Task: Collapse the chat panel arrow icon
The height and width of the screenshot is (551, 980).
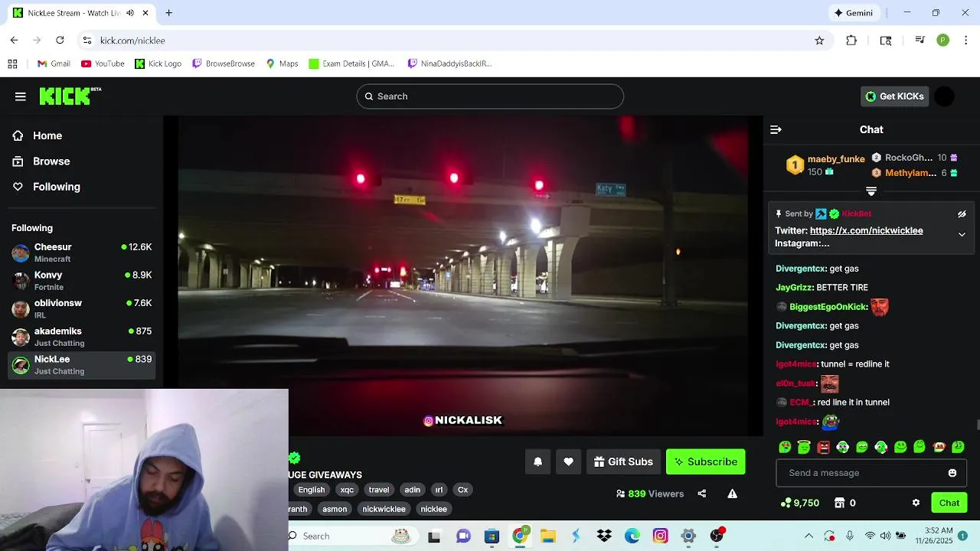Action: [x=776, y=130]
